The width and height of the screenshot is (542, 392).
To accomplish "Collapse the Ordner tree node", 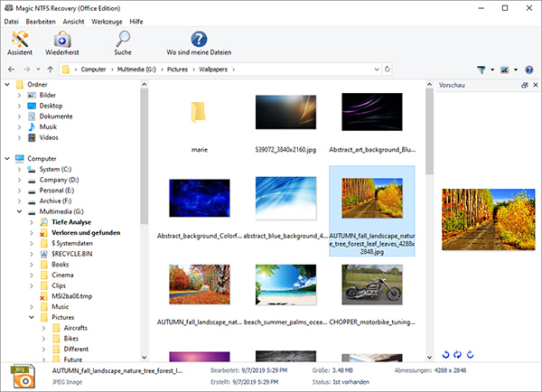I will coord(7,85).
